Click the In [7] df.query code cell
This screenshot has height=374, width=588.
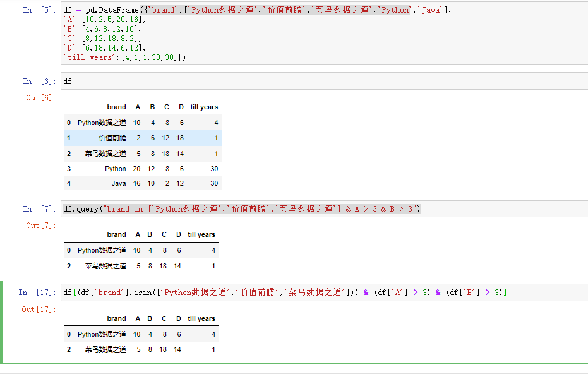click(x=325, y=209)
